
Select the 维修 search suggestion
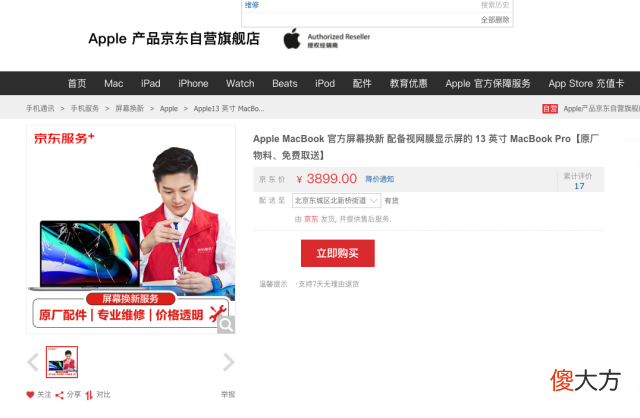252,5
